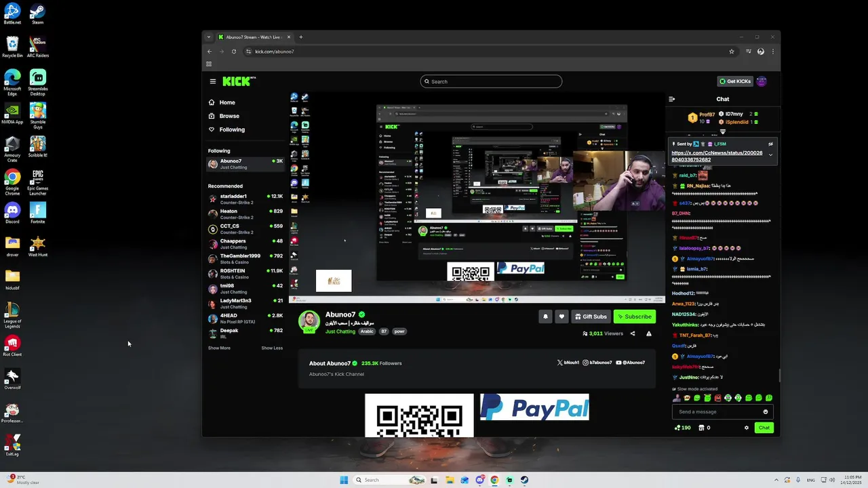The height and width of the screenshot is (488, 868).
Task: Bookmark page with Chrome star icon
Action: (x=732, y=52)
